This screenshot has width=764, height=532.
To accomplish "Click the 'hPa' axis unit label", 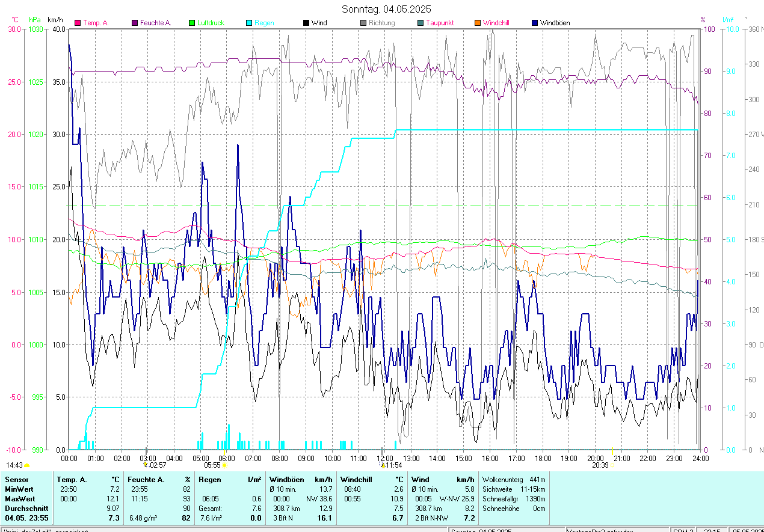I will [x=35, y=20].
